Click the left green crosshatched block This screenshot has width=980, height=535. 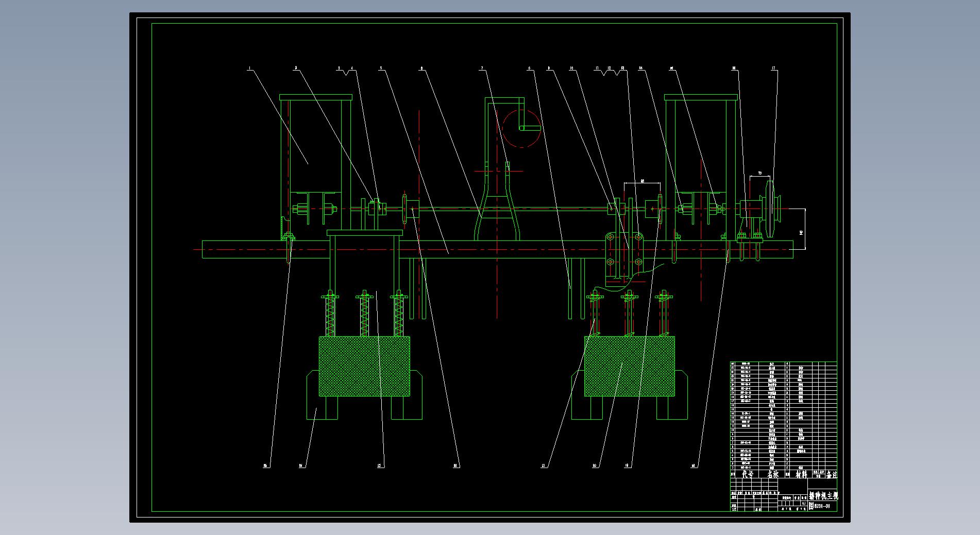[x=364, y=366]
